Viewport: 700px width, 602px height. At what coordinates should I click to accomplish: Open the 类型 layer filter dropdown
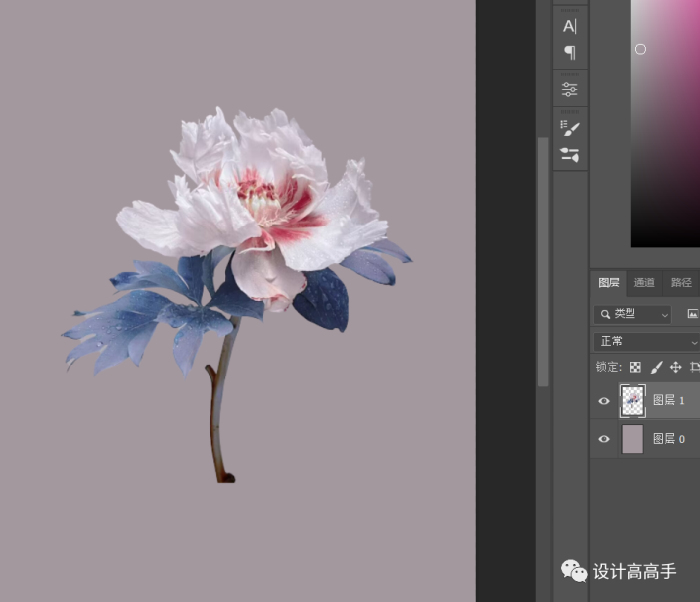pos(632,314)
